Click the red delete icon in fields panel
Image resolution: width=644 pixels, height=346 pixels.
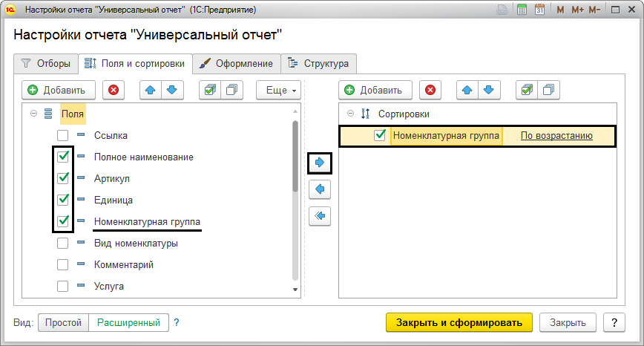click(113, 90)
